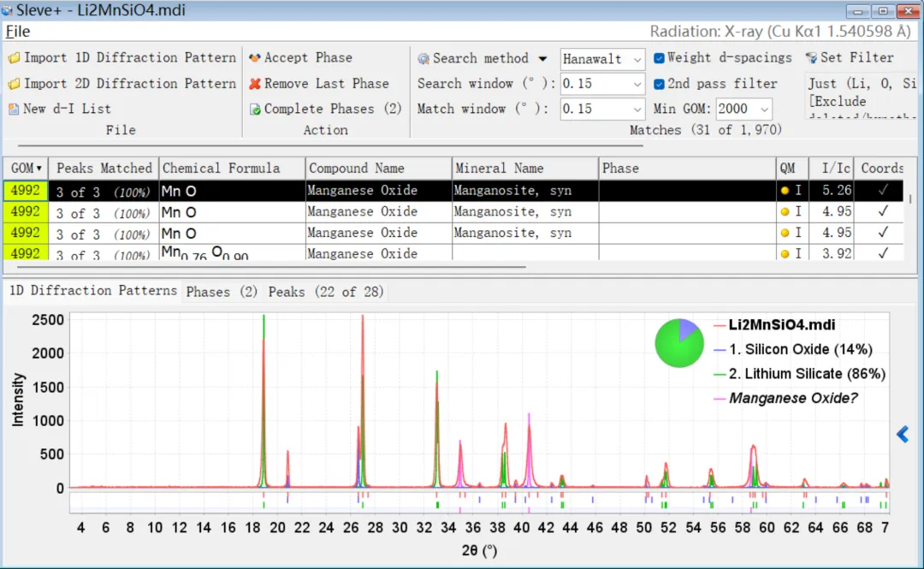Click the Compound Name column header

coord(379,168)
